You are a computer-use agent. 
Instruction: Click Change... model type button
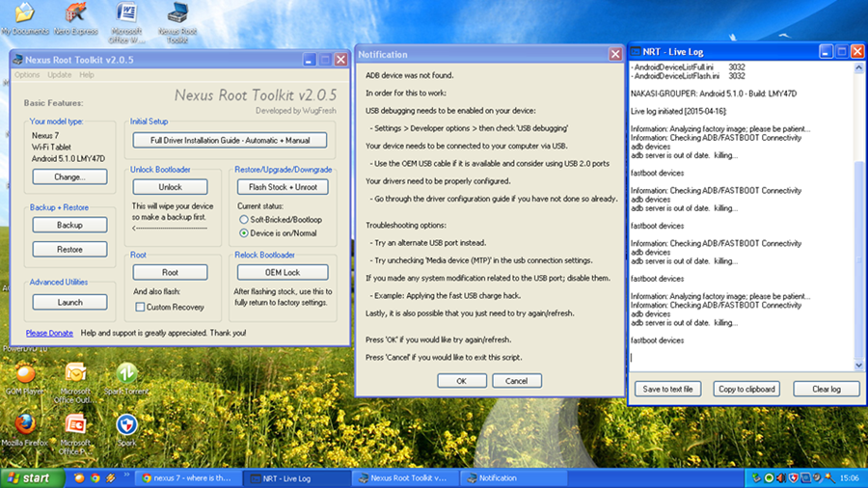coord(69,177)
